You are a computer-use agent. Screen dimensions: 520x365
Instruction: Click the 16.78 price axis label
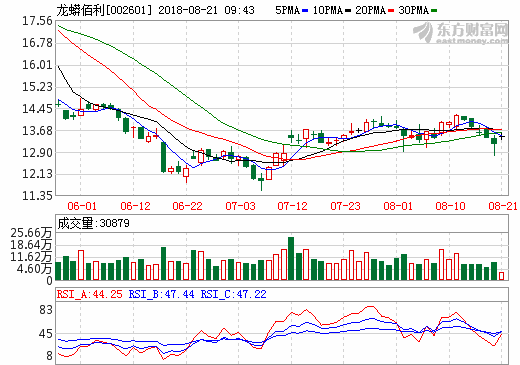[x=37, y=43]
